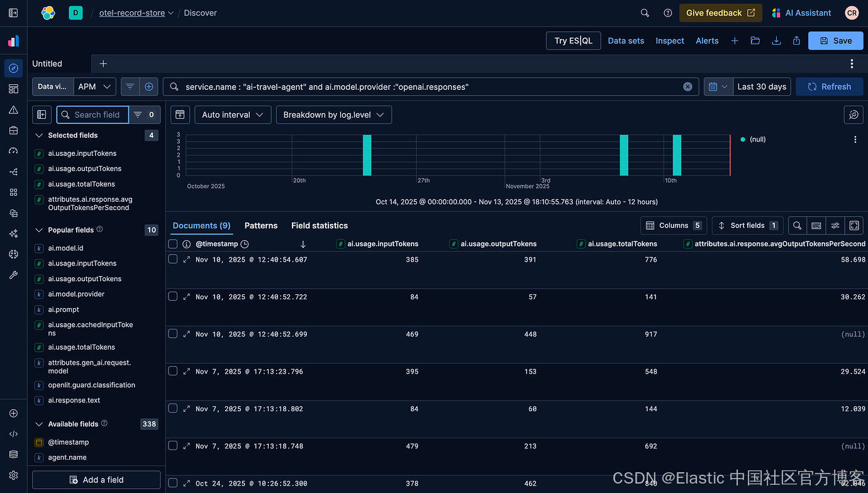Select the row Nov 10, 2025 @ 12:40:52.699
The image size is (868, 493).
tap(173, 334)
